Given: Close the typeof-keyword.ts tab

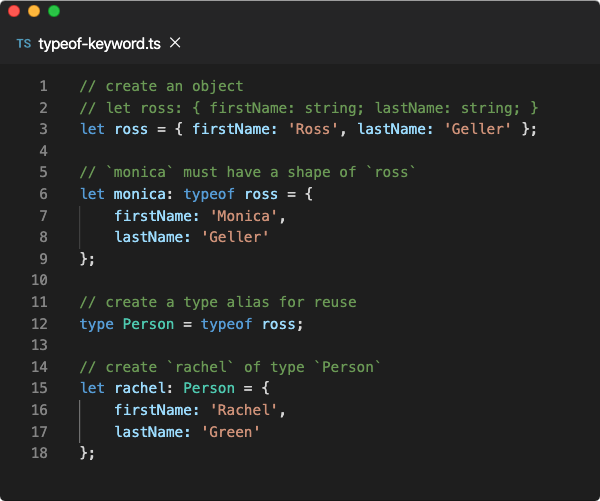Looking at the screenshot, I should coord(175,43).
